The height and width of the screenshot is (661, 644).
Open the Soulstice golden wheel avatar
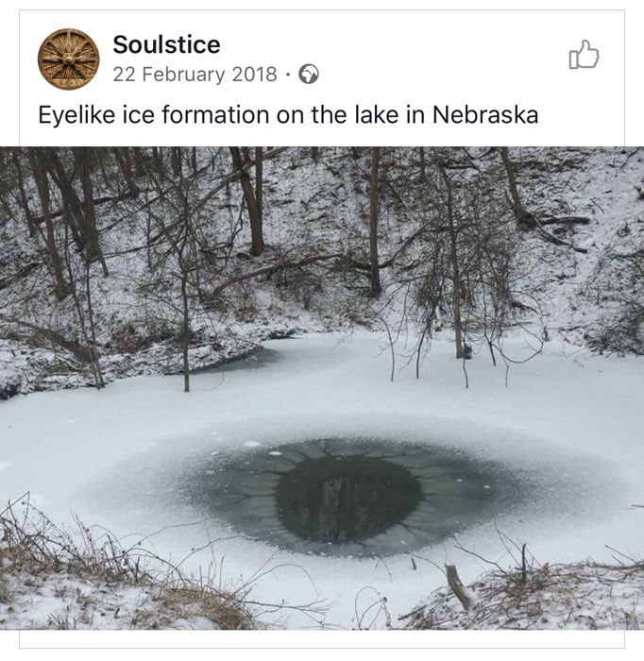click(x=69, y=59)
